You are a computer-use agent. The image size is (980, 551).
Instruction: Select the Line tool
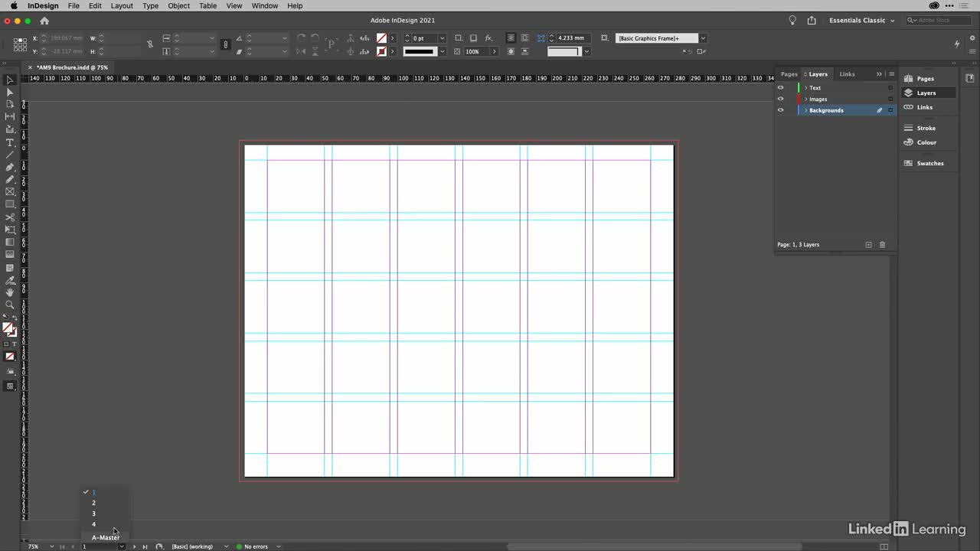(10, 155)
